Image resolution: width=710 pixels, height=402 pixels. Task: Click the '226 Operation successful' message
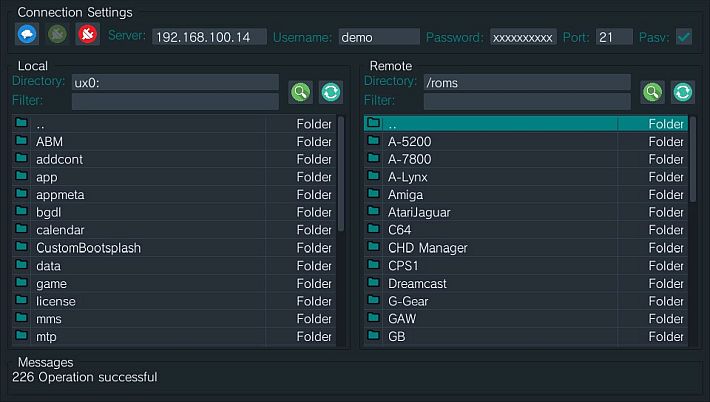pyautogui.click(x=85, y=377)
